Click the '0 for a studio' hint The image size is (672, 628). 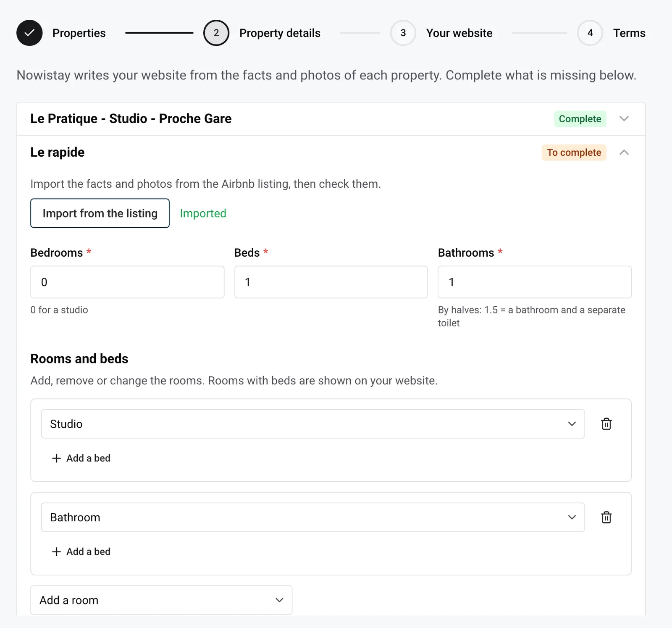59,310
